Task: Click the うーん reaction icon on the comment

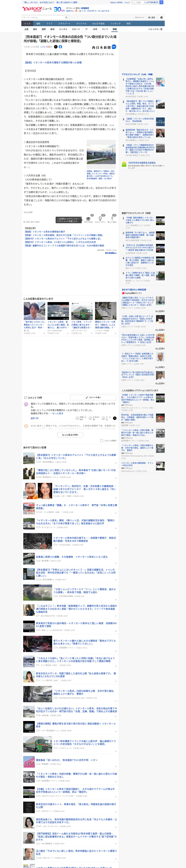Action: [x=103, y=418]
